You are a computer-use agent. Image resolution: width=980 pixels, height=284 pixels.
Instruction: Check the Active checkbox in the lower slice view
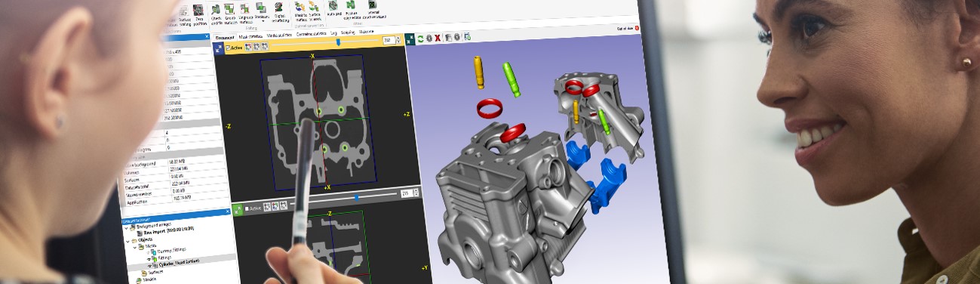click(247, 208)
